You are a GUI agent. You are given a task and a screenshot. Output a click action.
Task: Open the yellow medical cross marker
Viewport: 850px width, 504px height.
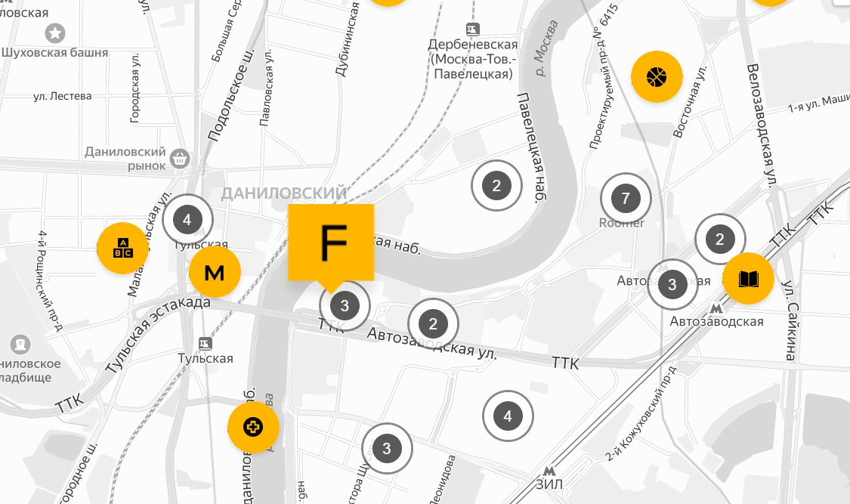click(253, 427)
